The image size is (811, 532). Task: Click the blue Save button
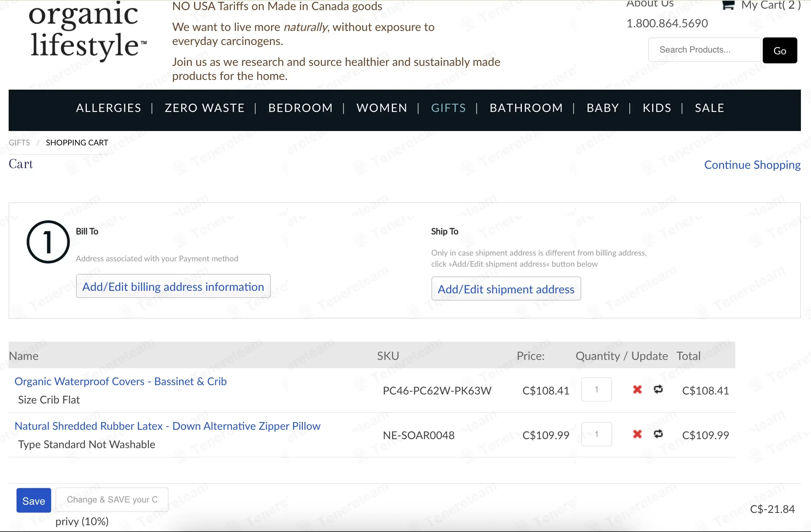(x=34, y=500)
